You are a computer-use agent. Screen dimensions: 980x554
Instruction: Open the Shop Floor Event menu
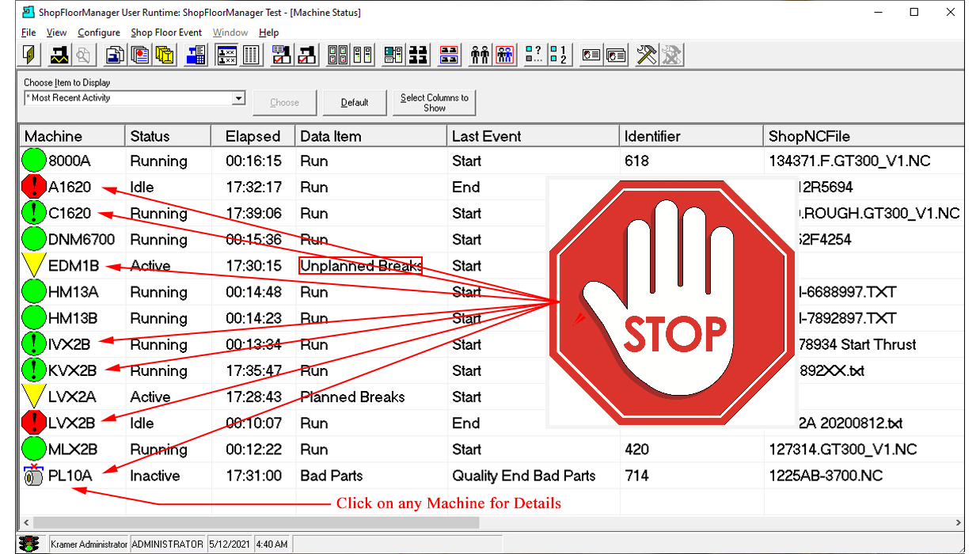[x=166, y=32]
